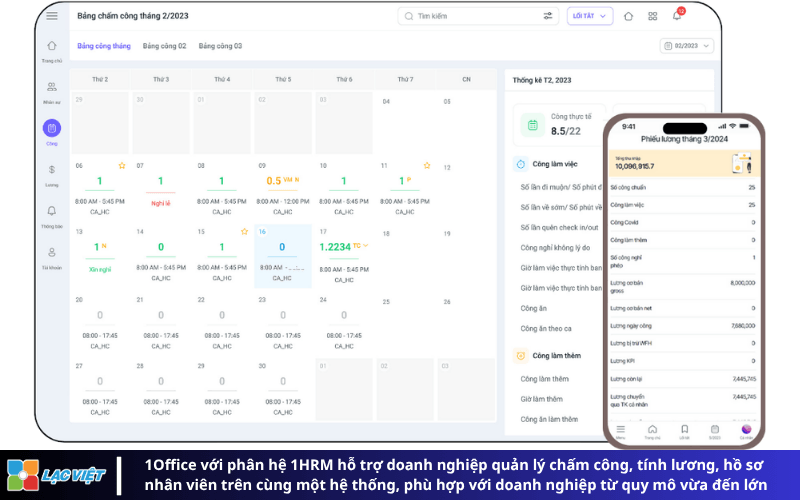Viewport: 800px width, 500px height.
Task: Click the Thứ 2 column header
Action: [x=100, y=80]
